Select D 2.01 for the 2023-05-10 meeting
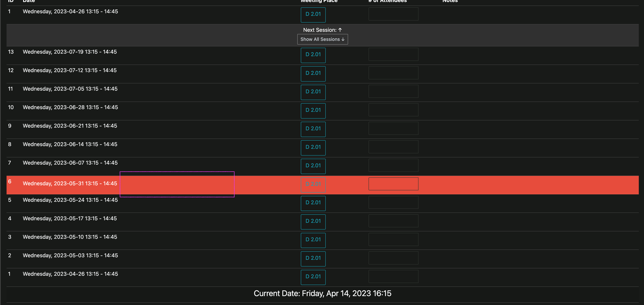644x305 pixels. coord(313,240)
